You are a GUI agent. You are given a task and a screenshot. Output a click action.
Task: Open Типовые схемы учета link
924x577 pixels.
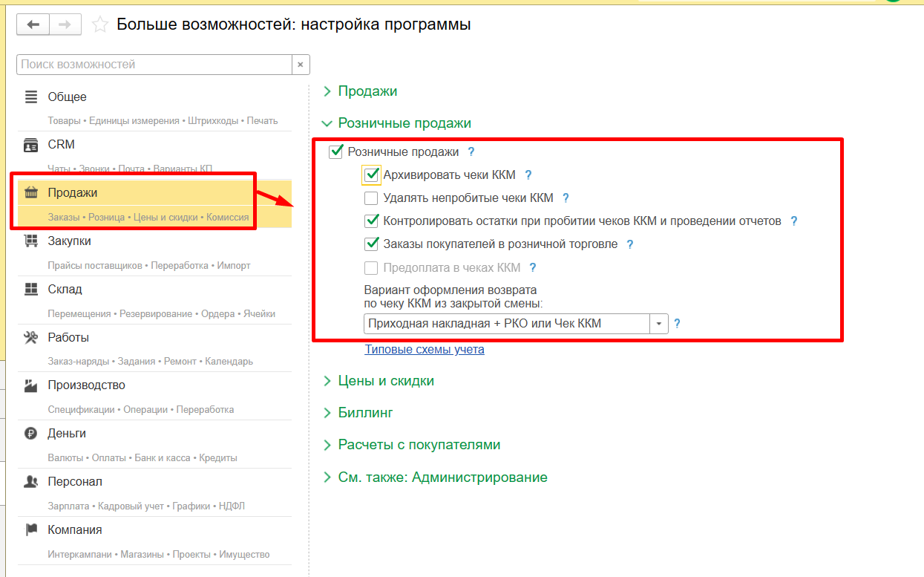[x=424, y=349]
